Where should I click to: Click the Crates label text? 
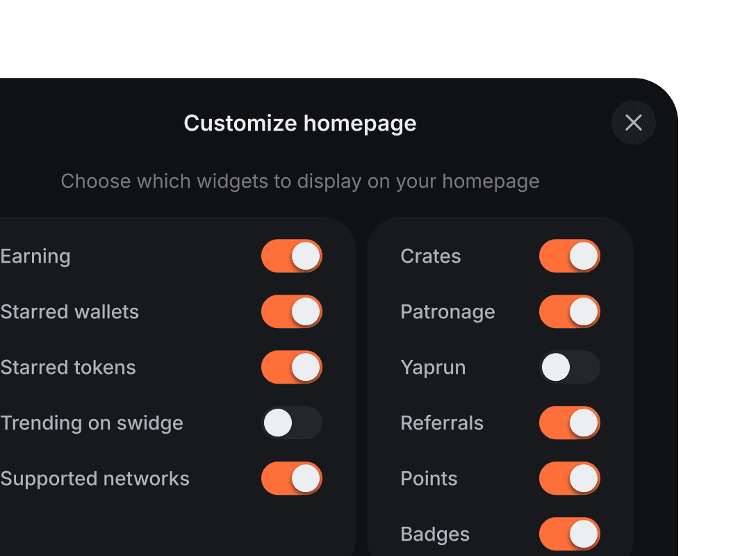click(x=430, y=256)
